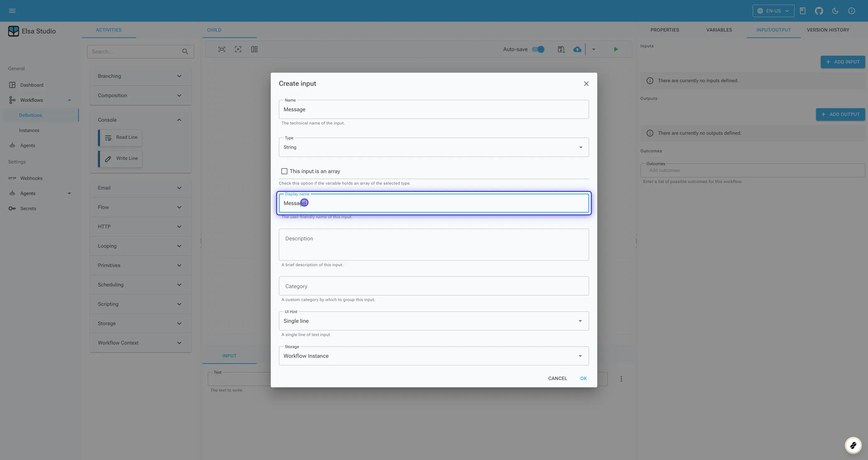Open the EN-US language selector
This screenshot has width=868, height=460.
[x=773, y=11]
